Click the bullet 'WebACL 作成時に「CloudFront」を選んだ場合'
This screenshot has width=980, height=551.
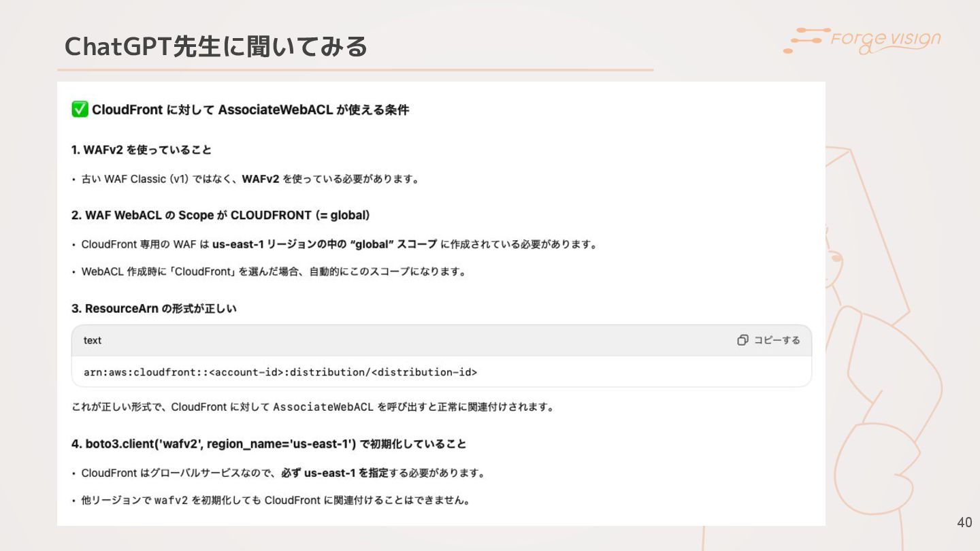269,271
